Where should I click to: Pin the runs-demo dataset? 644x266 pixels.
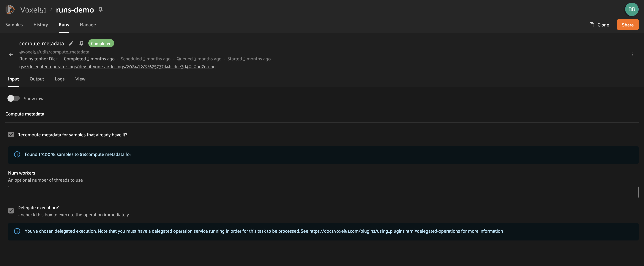click(101, 10)
